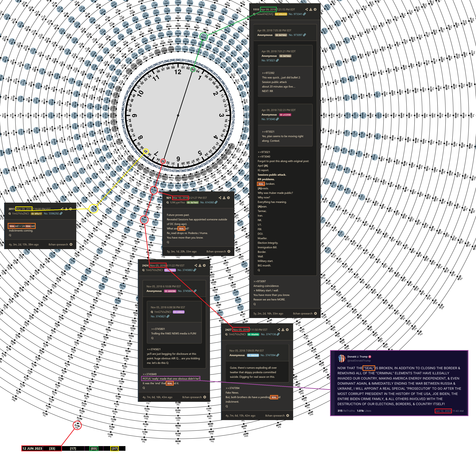Click the blue ID: 8dc5e8 badge

pos(253,355)
